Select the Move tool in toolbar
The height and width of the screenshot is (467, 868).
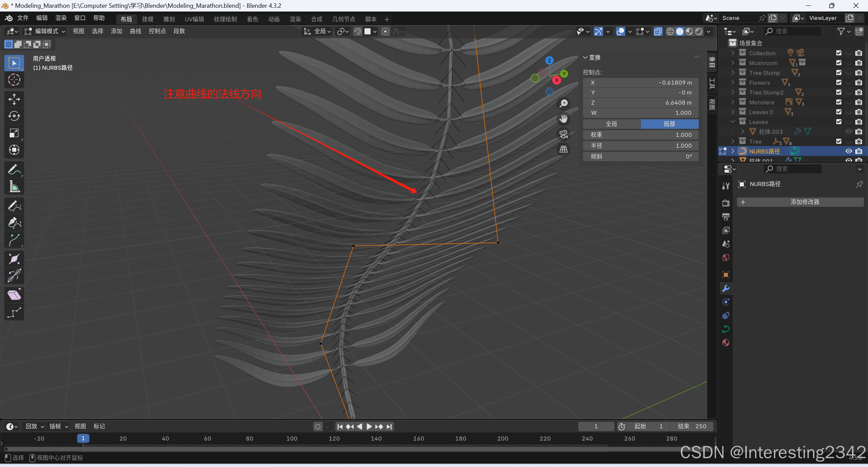click(14, 99)
